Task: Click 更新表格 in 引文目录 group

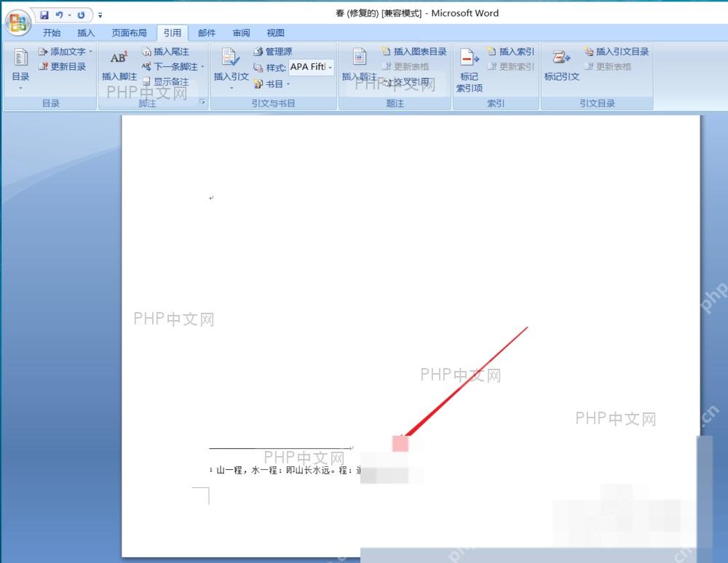Action: (x=608, y=66)
